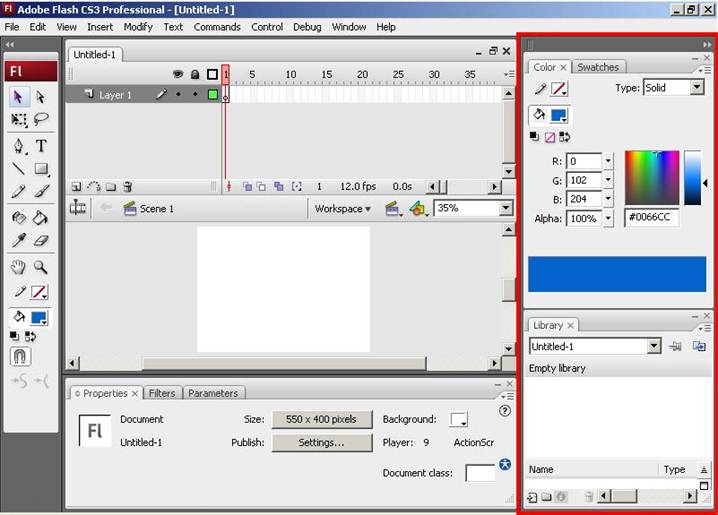Viewport: 718px width, 515px height.
Task: Toggle Edit Multiple Frames button
Action: click(278, 186)
